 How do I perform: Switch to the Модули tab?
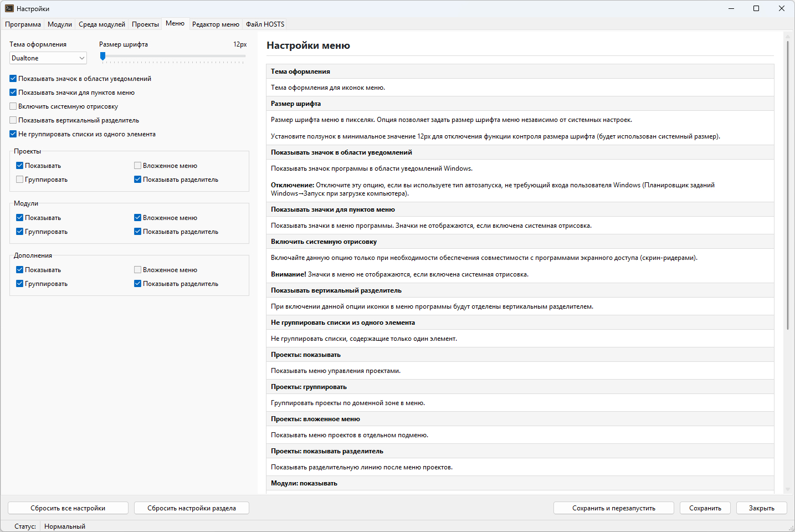pyautogui.click(x=60, y=24)
